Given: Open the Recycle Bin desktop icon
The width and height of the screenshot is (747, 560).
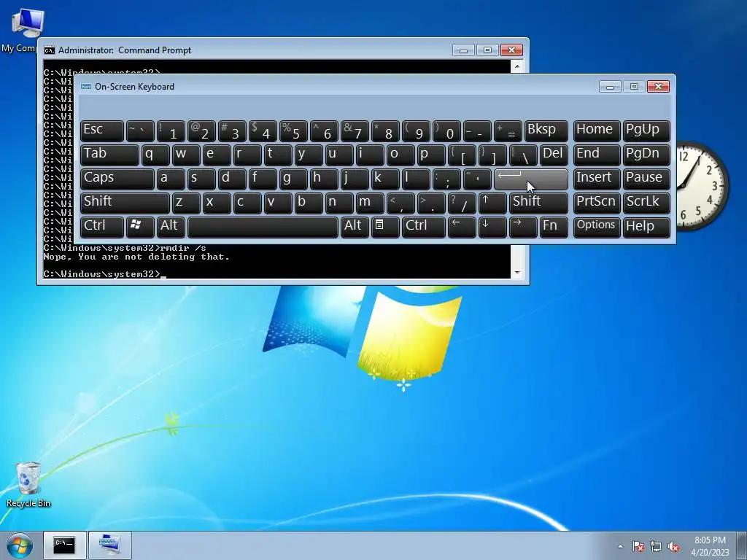Looking at the screenshot, I should 28,484.
